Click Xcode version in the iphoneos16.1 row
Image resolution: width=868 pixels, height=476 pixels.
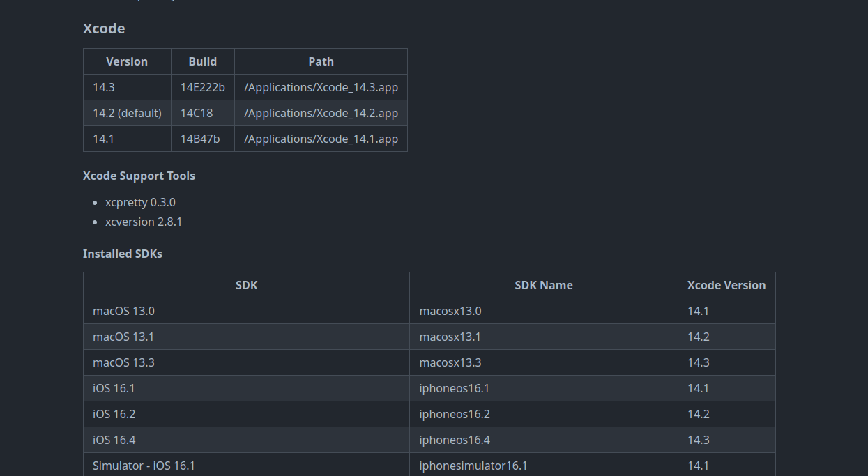click(x=726, y=388)
